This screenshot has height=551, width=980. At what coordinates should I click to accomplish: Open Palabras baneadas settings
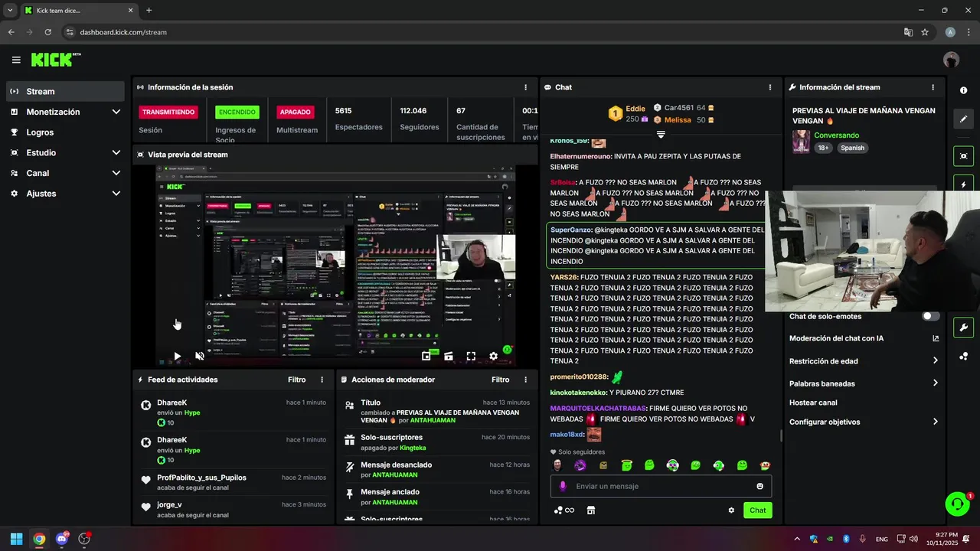(864, 383)
